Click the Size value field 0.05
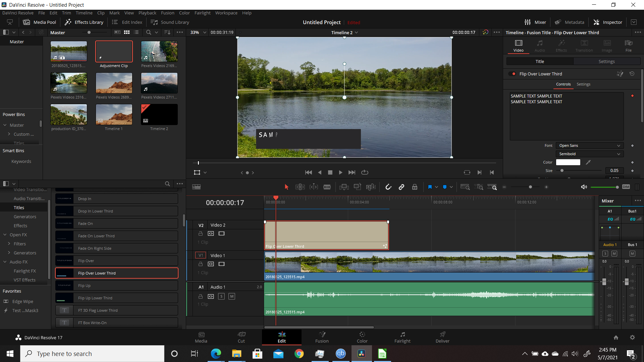The width and height of the screenshot is (644, 362). pyautogui.click(x=614, y=171)
